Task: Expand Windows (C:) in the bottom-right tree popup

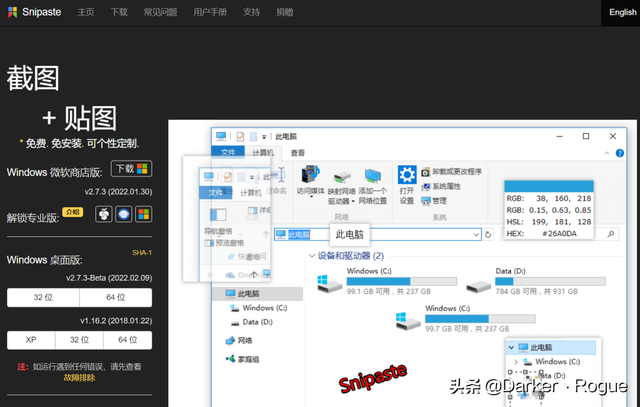Action: (516, 362)
